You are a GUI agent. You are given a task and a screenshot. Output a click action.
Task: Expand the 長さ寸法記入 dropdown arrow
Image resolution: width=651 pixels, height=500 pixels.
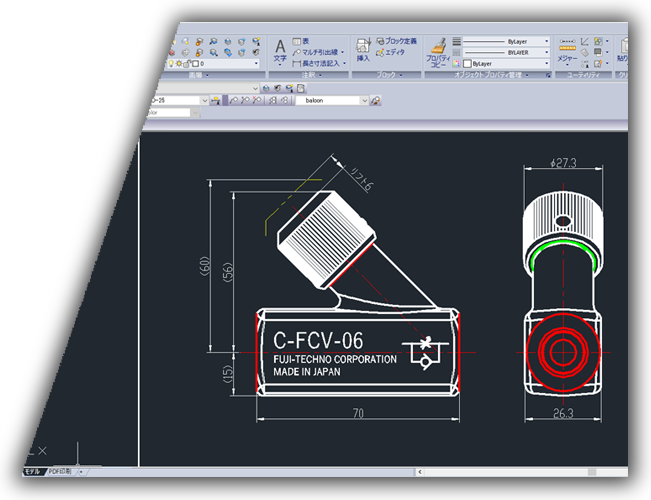[344, 63]
